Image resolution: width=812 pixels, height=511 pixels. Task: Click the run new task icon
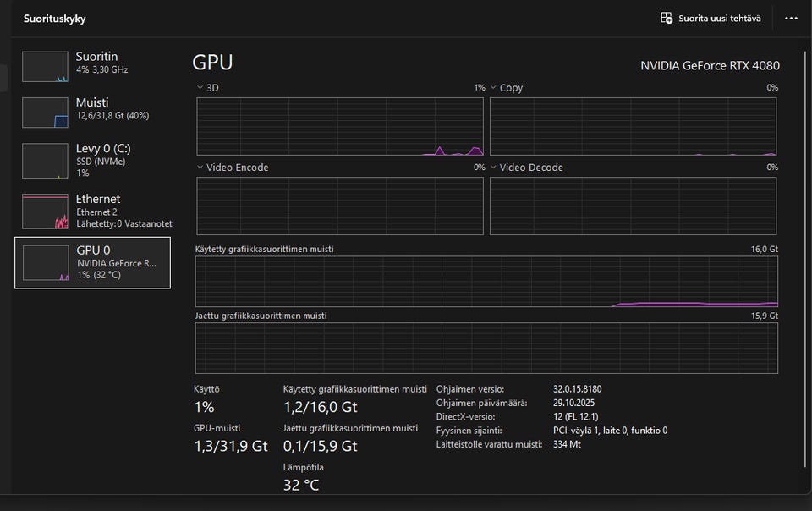pyautogui.click(x=667, y=18)
